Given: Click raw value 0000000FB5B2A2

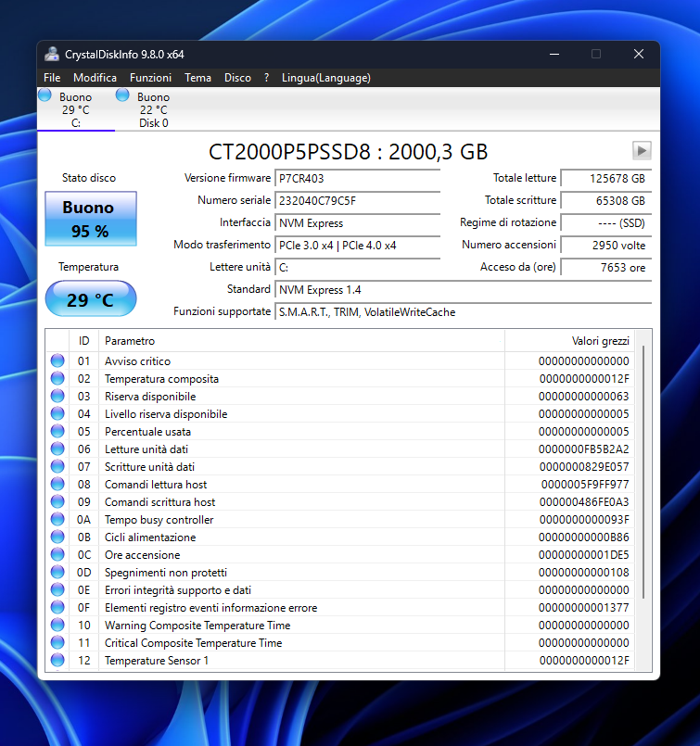Looking at the screenshot, I should pyautogui.click(x=583, y=449).
